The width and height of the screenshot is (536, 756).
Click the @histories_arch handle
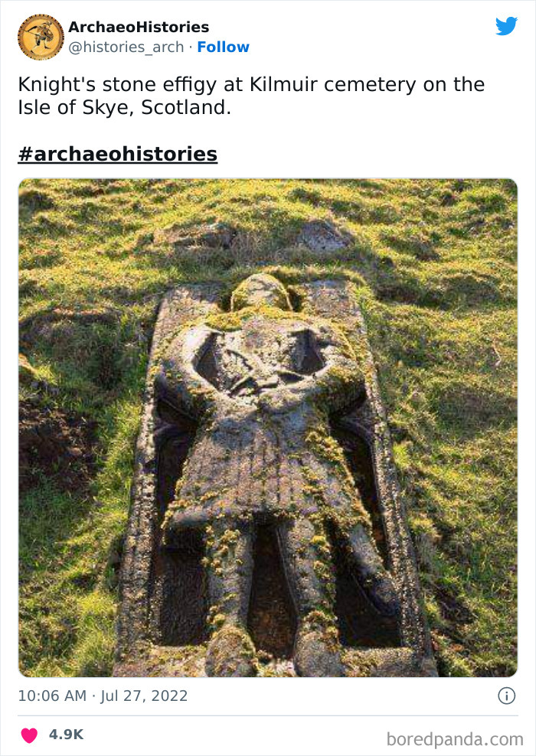click(126, 47)
